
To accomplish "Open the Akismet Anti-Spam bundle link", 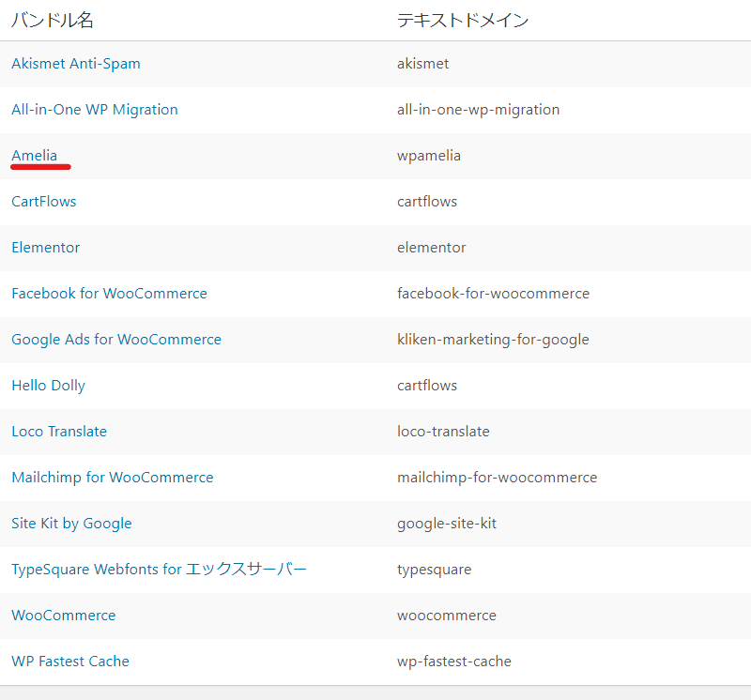I will tap(76, 64).
